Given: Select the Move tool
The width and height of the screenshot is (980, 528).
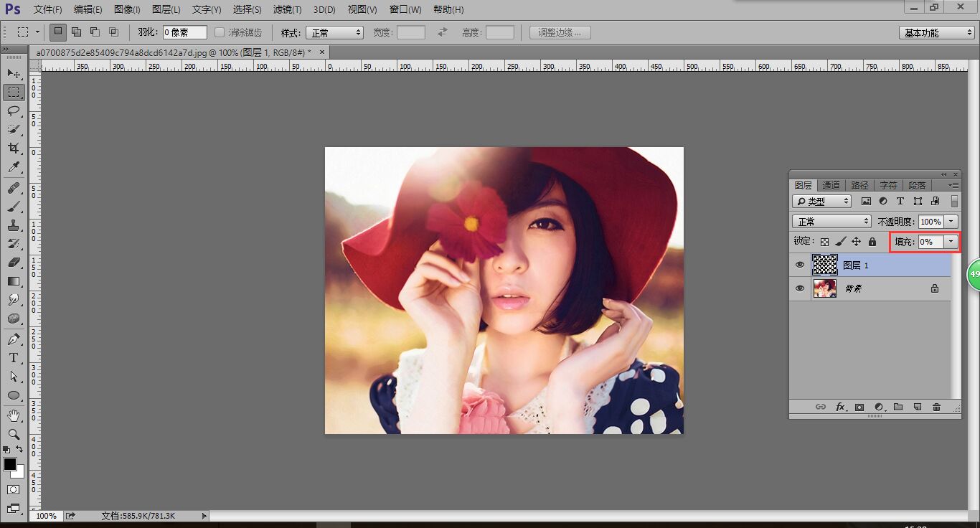Looking at the screenshot, I should tap(14, 74).
